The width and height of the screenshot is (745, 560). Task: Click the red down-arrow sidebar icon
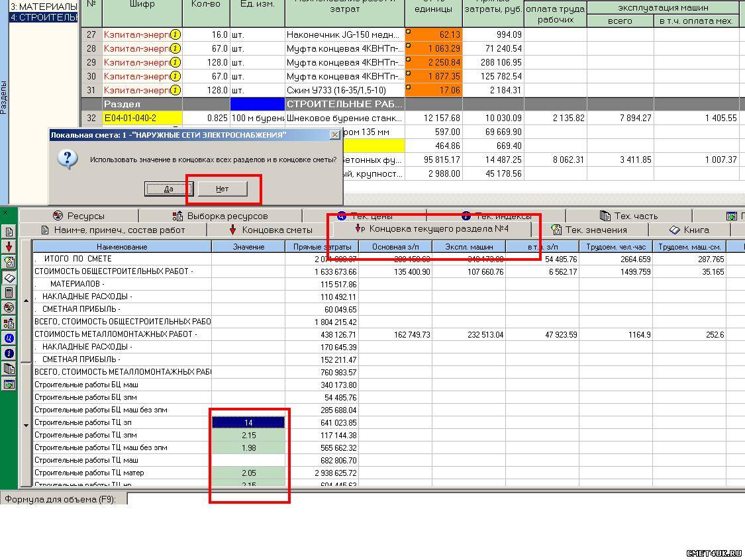click(9, 246)
